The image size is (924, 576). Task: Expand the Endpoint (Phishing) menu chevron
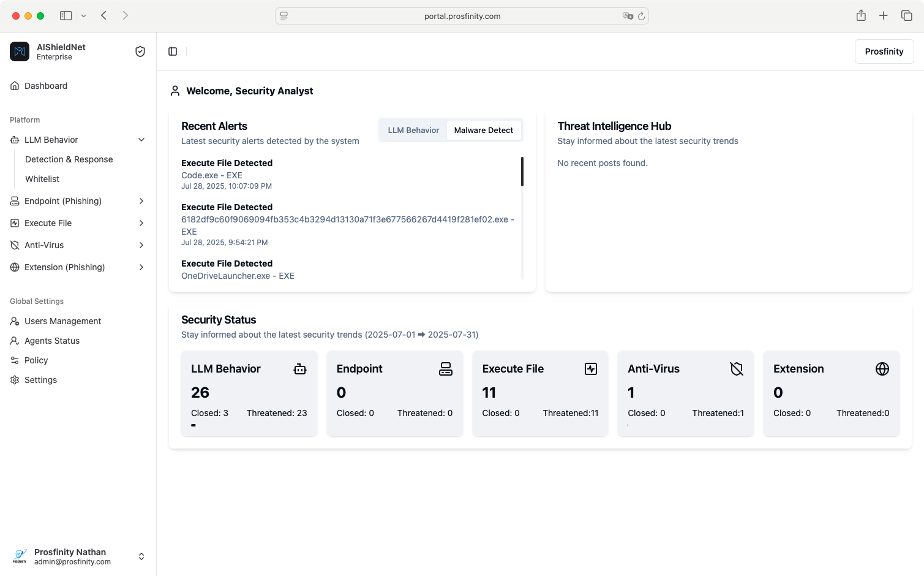click(141, 201)
